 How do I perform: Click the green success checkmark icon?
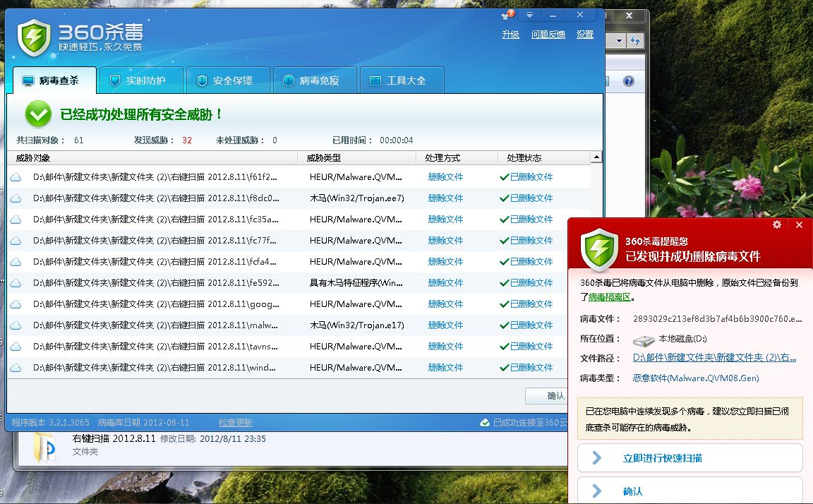(37, 114)
